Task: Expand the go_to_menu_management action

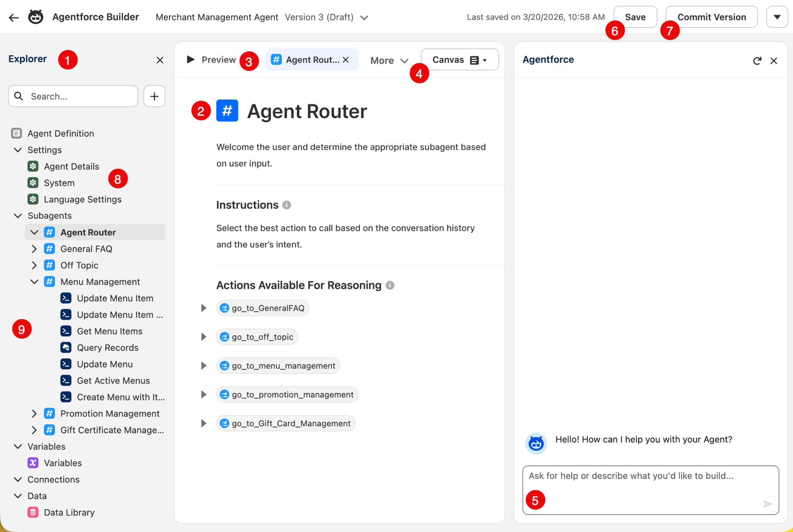Action: coord(203,366)
